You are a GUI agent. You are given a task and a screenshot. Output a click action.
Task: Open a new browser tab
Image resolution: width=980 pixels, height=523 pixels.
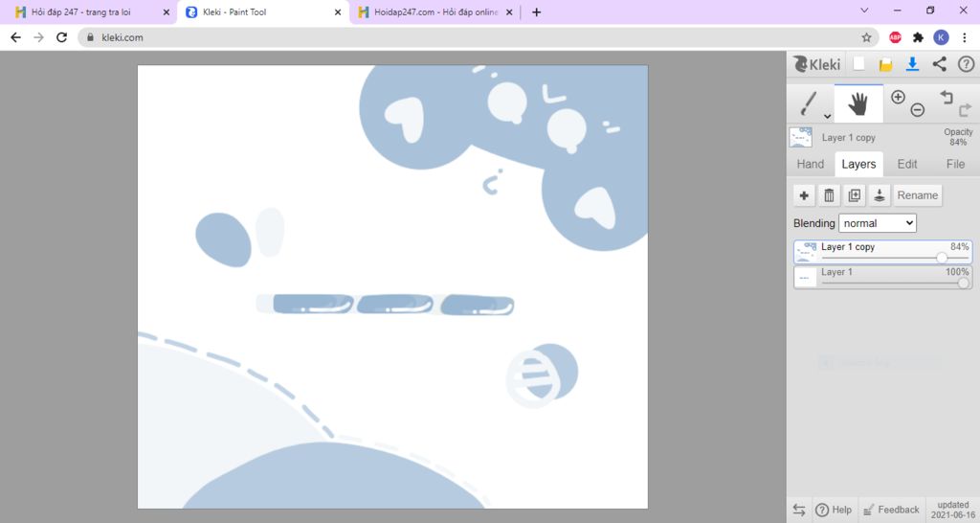pyautogui.click(x=536, y=11)
